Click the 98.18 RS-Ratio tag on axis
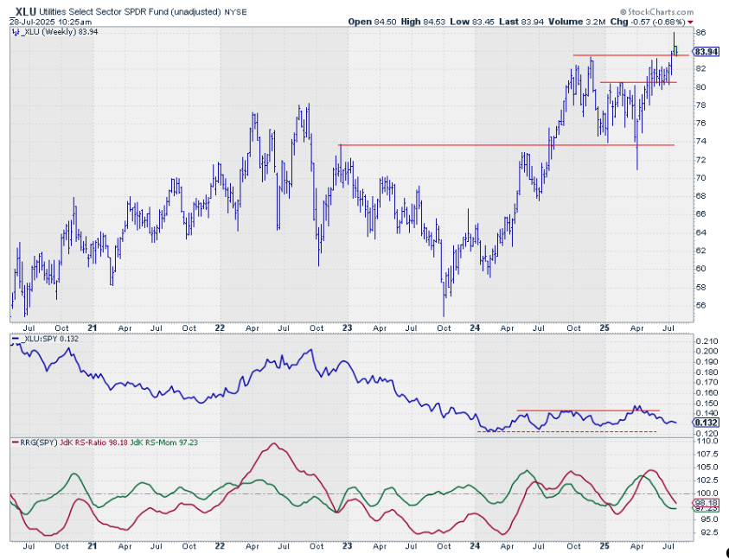 [x=706, y=502]
